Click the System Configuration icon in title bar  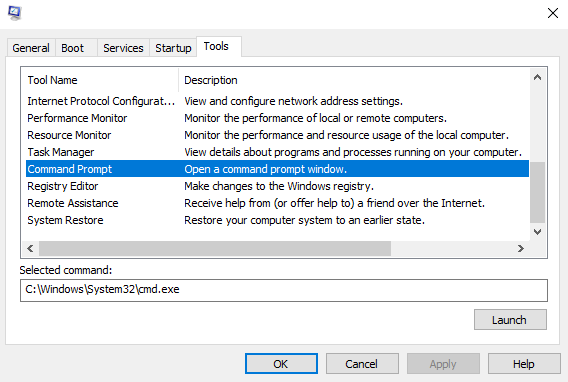coord(14,13)
